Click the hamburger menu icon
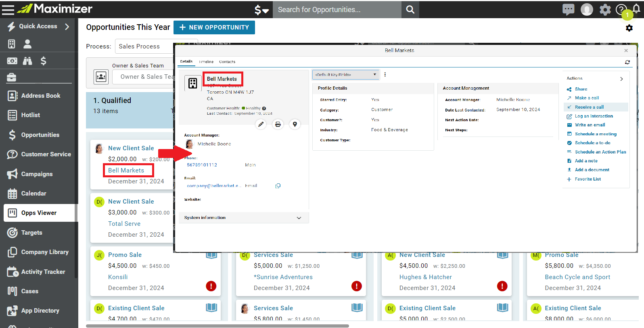The width and height of the screenshot is (644, 328). 8,9
